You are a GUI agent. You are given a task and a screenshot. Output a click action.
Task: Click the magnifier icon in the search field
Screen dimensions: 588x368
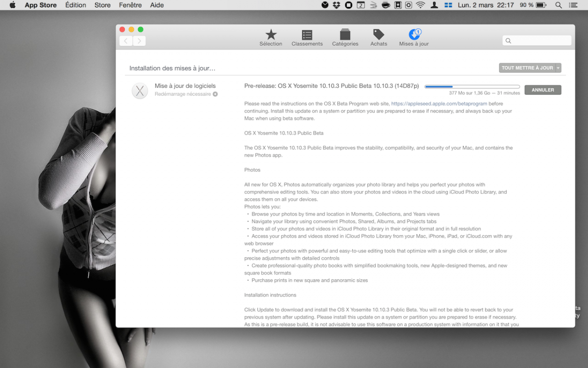click(x=508, y=41)
